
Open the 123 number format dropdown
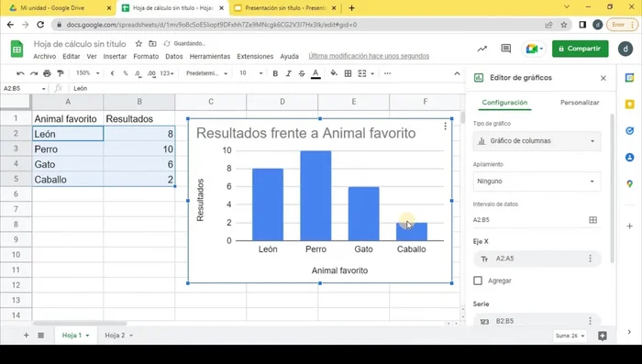[x=167, y=73]
